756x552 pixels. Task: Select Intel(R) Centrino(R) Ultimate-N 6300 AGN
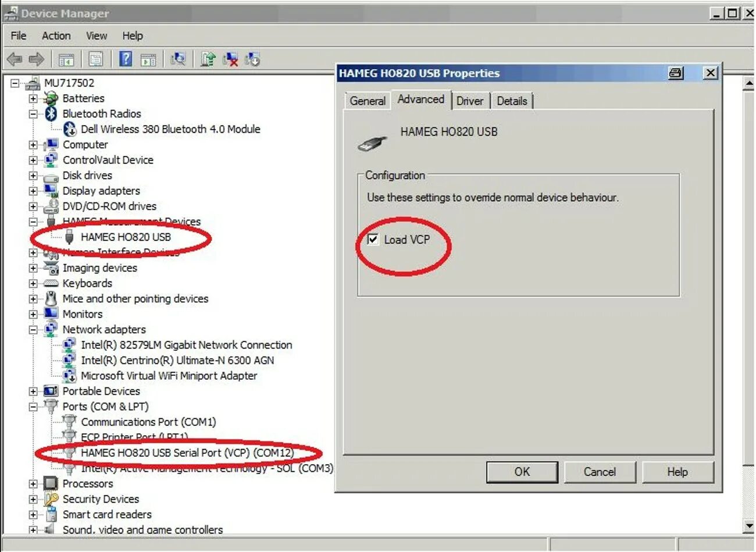pos(177,360)
